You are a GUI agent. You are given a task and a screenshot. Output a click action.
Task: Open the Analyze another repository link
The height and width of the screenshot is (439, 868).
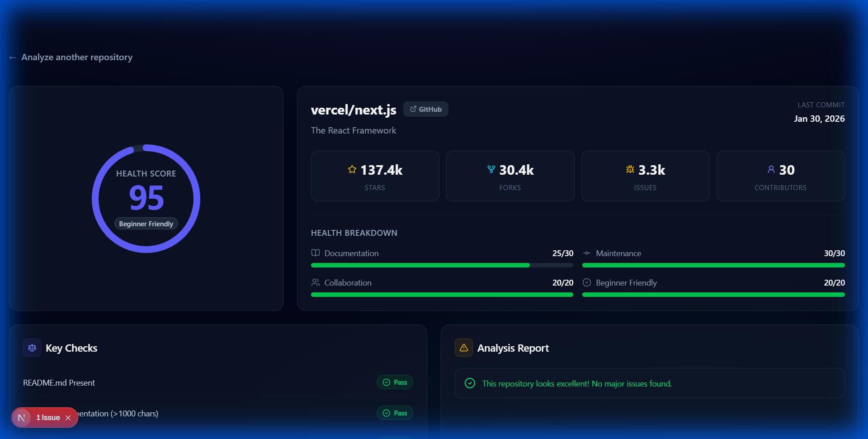pyautogui.click(x=71, y=57)
